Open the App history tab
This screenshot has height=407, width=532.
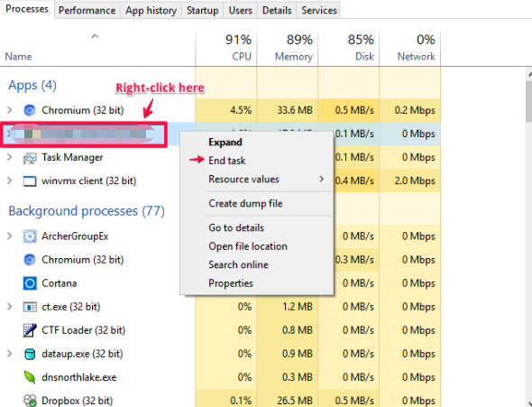coord(151,10)
